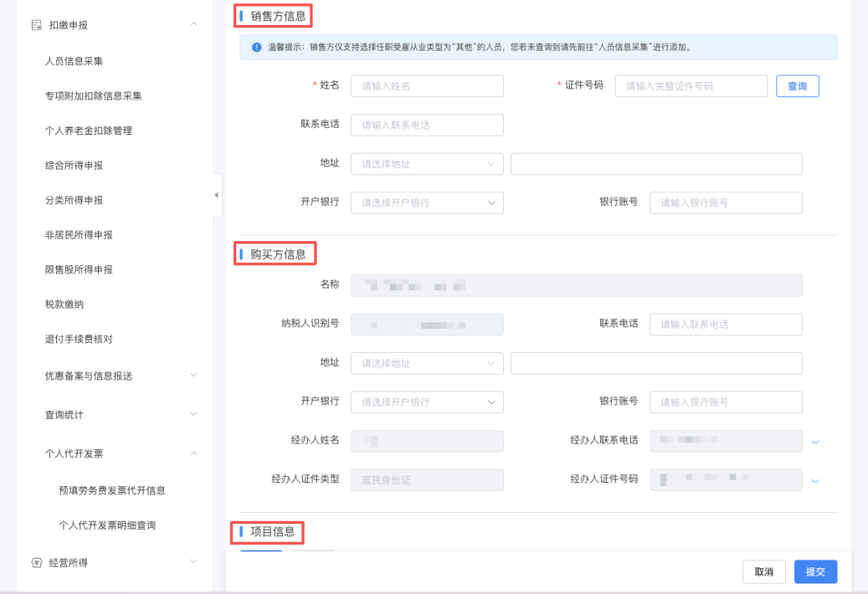Click the 取消 button
Image resolution: width=868 pixels, height=594 pixels.
click(x=764, y=571)
